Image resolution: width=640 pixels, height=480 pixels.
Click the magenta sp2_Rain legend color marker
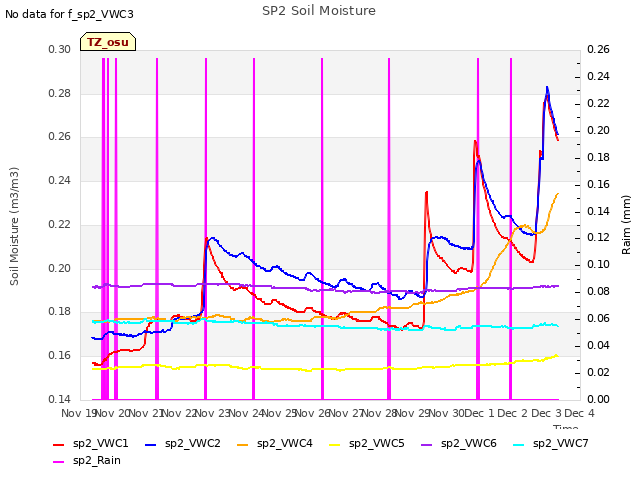pos(59,462)
